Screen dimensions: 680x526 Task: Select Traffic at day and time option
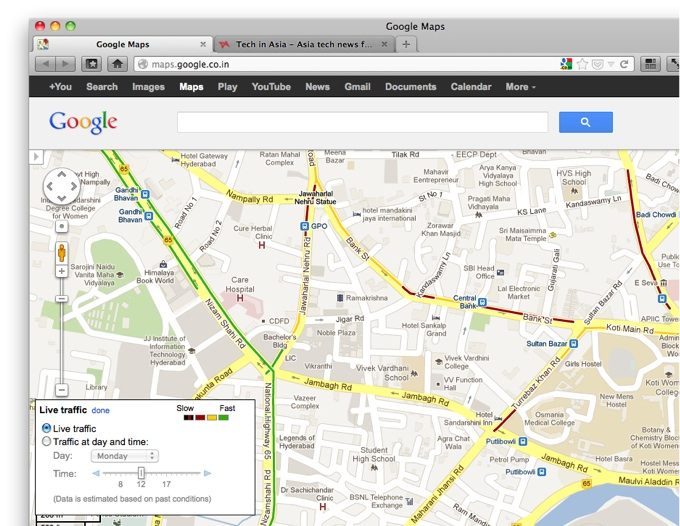46,441
